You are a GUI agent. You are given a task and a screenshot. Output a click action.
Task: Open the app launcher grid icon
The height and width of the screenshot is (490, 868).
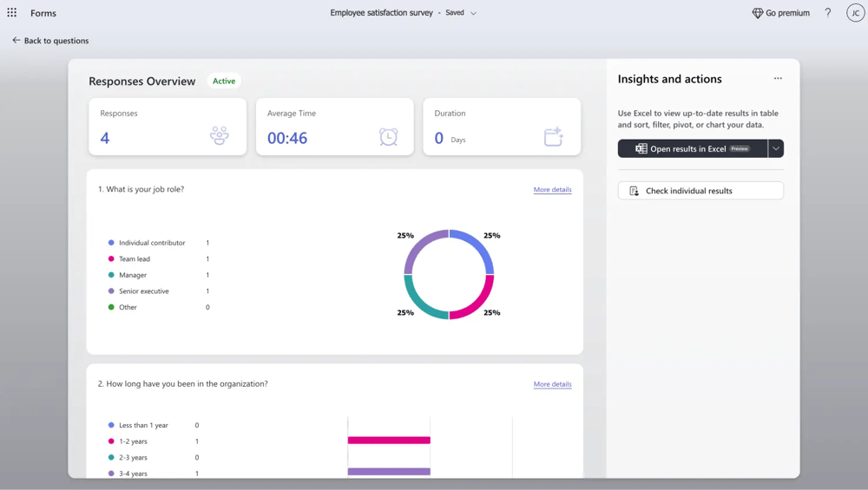click(x=12, y=13)
